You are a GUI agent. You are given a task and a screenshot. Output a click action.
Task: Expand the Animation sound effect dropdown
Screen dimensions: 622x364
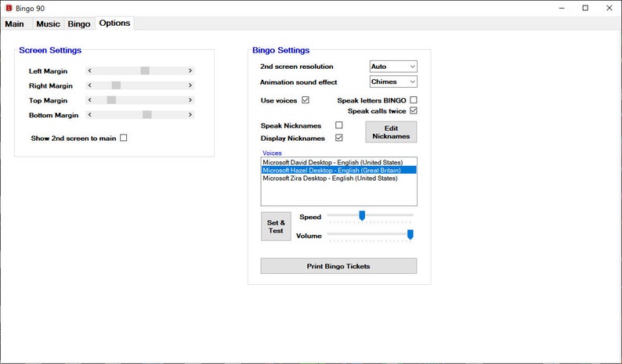(x=393, y=81)
